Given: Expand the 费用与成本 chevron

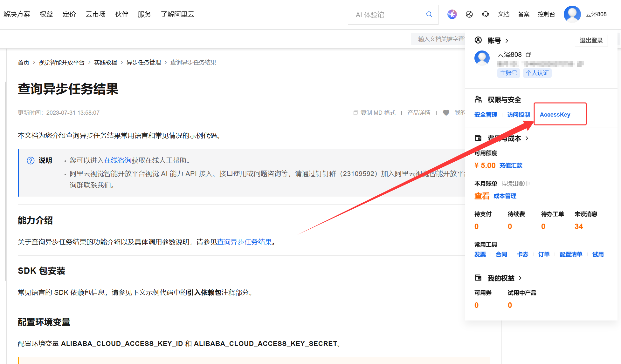Looking at the screenshot, I should (527, 138).
